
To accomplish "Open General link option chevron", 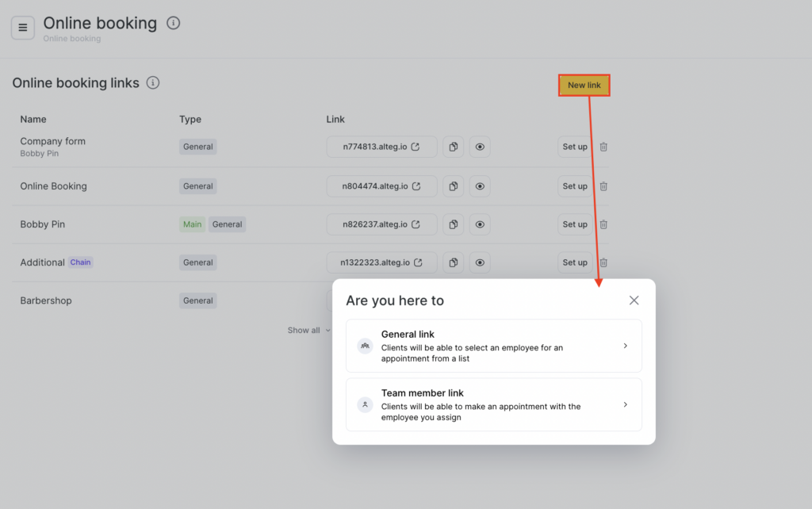I will point(625,346).
